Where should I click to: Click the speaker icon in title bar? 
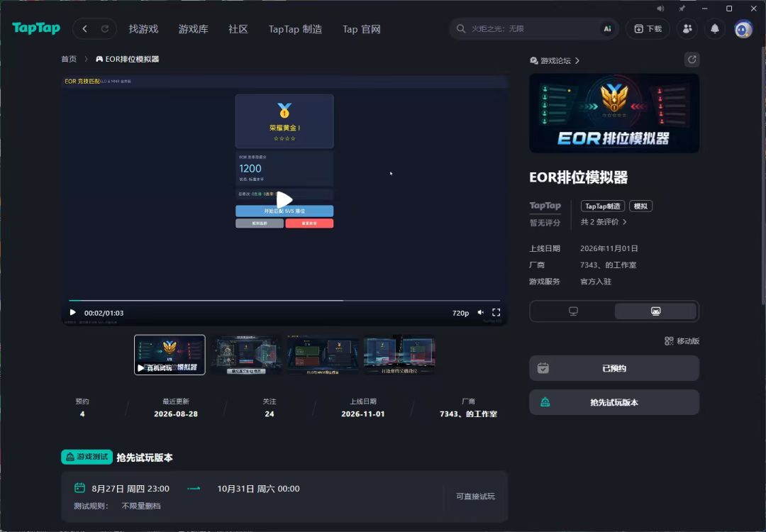(660, 9)
